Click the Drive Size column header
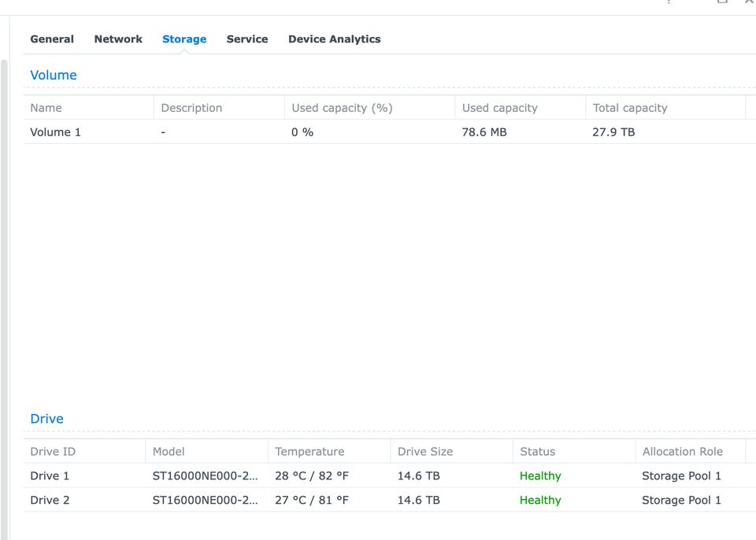This screenshot has width=756, height=540. click(x=425, y=452)
